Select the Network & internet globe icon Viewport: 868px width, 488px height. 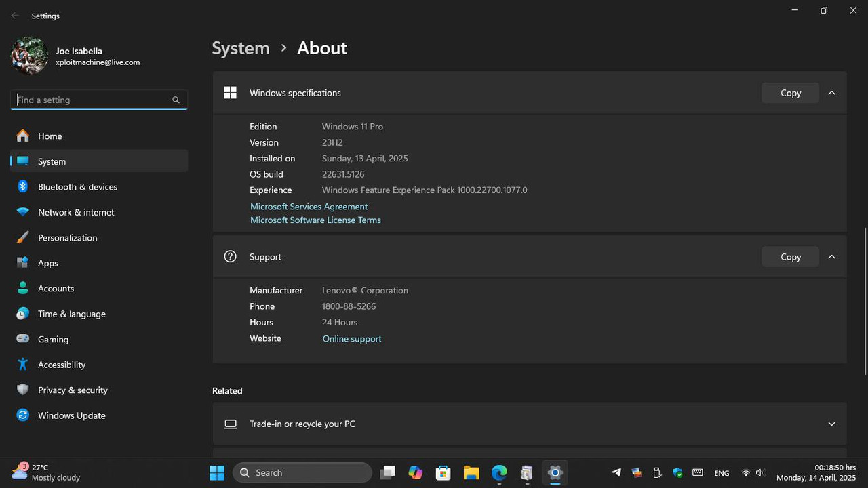coord(22,212)
